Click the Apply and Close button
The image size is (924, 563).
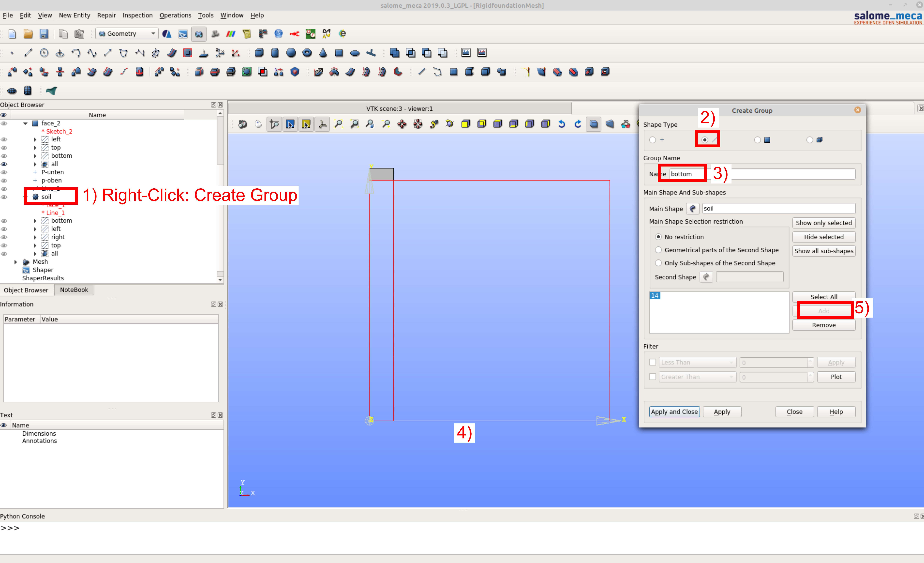coord(674,412)
